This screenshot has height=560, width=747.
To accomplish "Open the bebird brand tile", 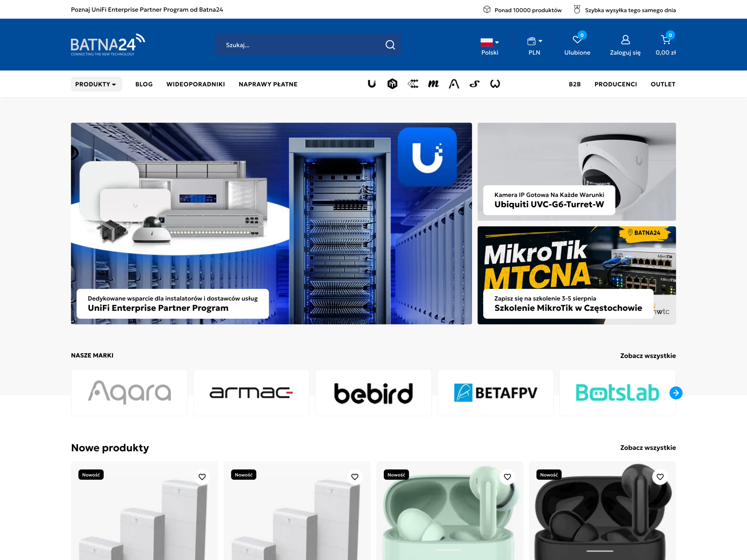I will click(373, 393).
